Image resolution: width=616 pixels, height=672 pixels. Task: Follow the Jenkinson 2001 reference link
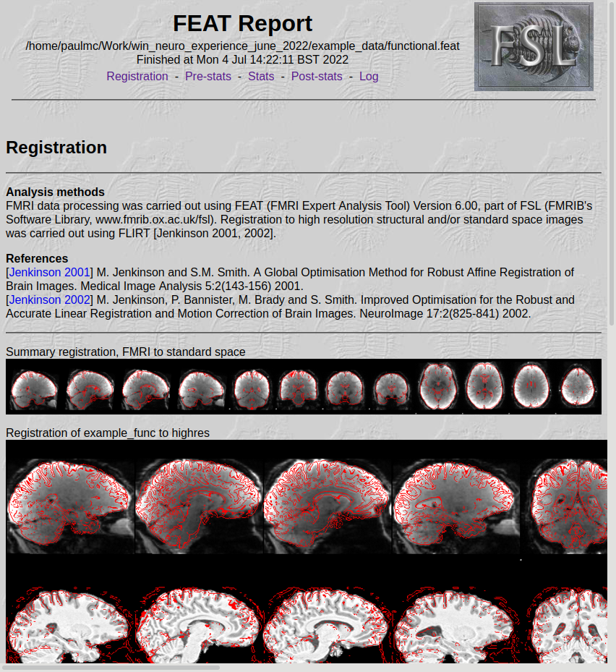[x=49, y=273]
